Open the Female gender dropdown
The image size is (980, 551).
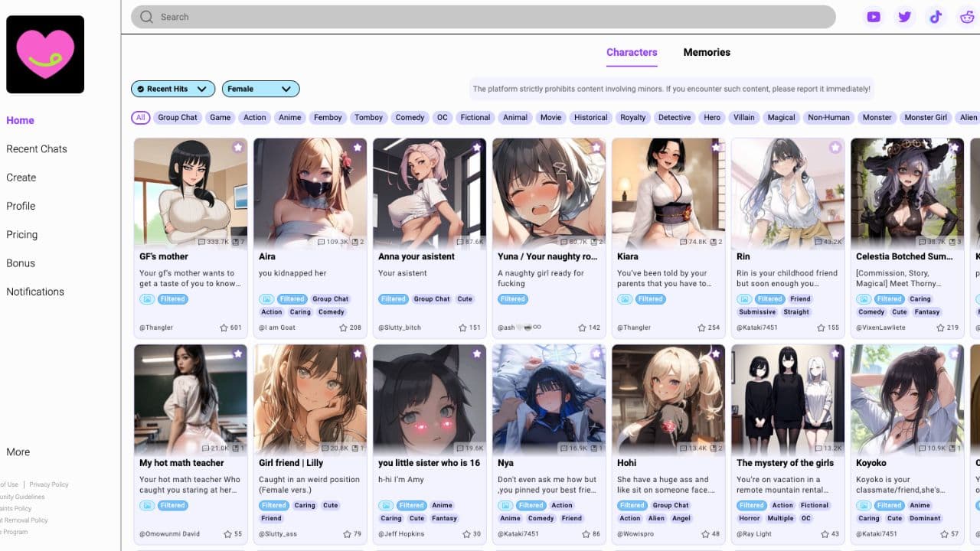pos(260,89)
